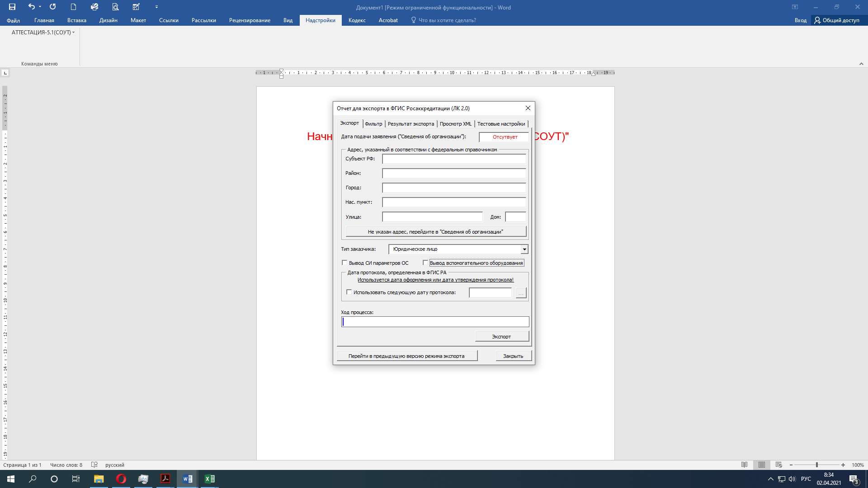Zoom in with the plus button
Screen dimensions: 868x488
pos(843,465)
